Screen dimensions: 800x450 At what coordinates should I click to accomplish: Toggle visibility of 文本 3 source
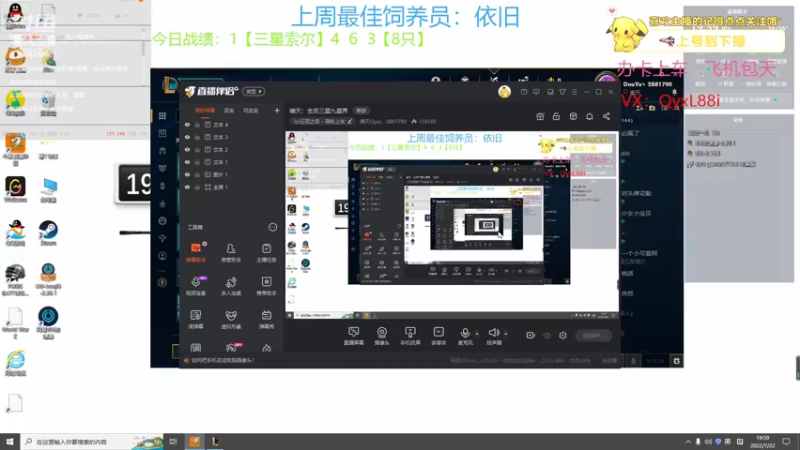click(x=187, y=137)
